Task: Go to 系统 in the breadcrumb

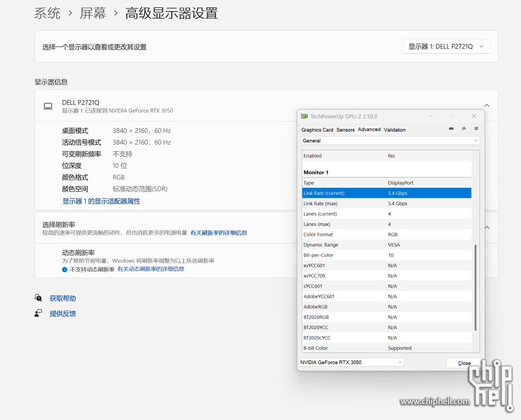Action: pos(47,14)
